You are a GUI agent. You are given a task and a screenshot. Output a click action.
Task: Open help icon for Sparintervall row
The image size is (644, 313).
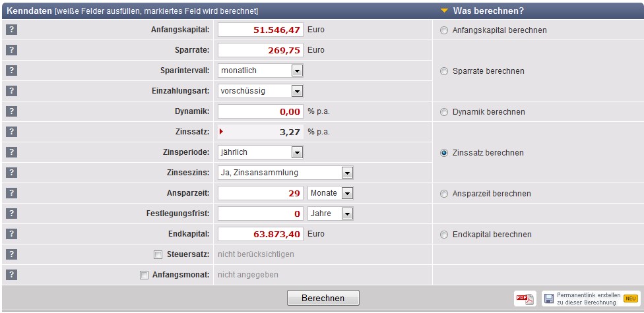pyautogui.click(x=11, y=71)
